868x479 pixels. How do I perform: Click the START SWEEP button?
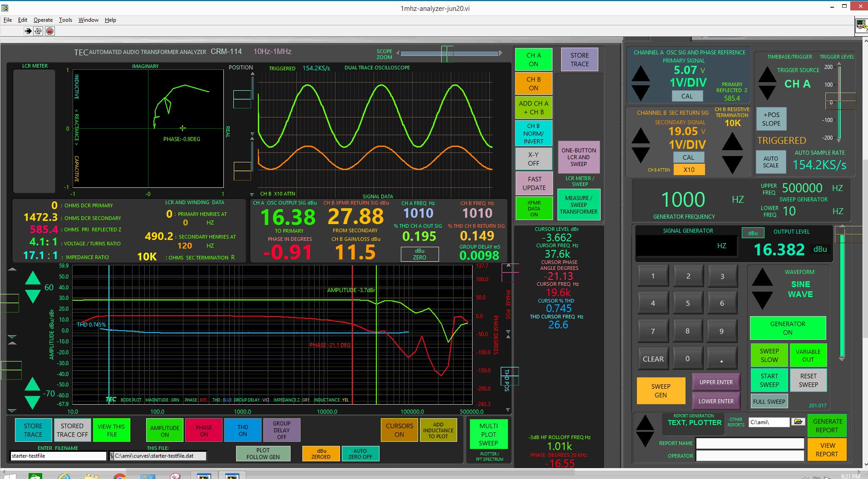769,380
